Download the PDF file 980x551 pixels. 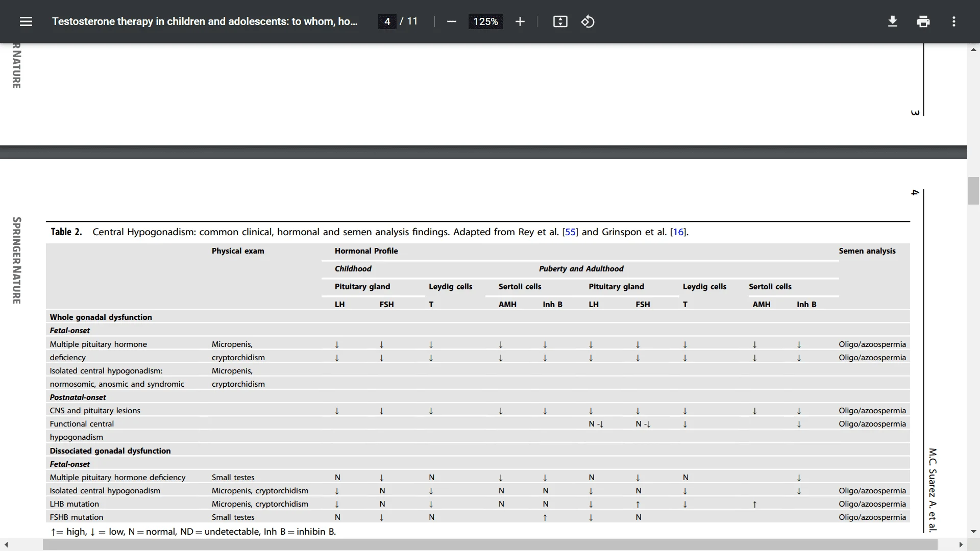[x=892, y=21]
